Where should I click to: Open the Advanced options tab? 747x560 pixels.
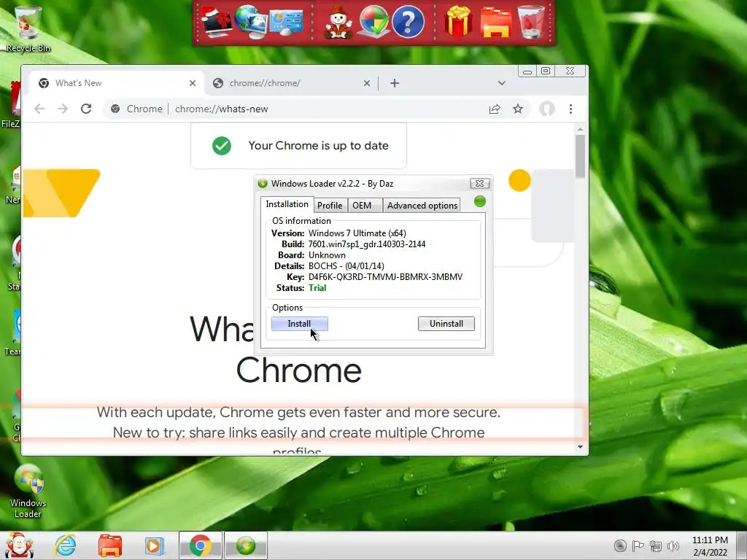coord(422,205)
